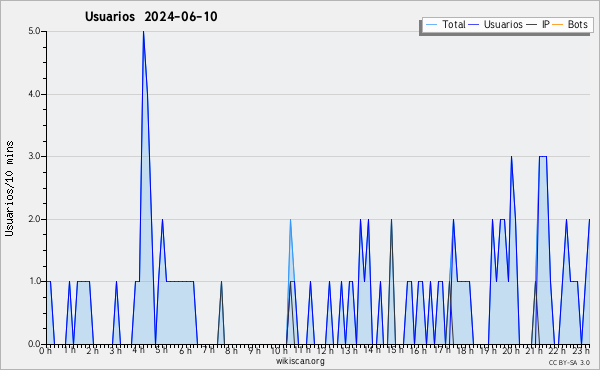Click the light blue Total legend line

[431, 25]
